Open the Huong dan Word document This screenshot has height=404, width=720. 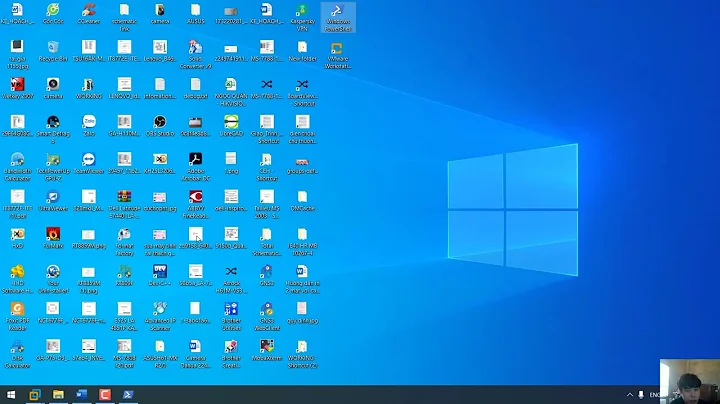click(x=302, y=279)
